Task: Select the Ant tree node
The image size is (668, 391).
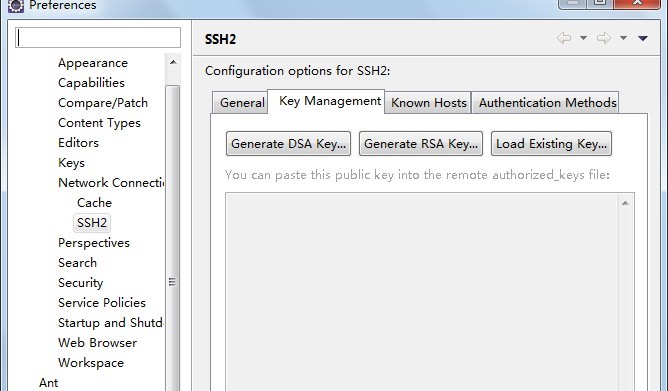Action: pos(49,383)
